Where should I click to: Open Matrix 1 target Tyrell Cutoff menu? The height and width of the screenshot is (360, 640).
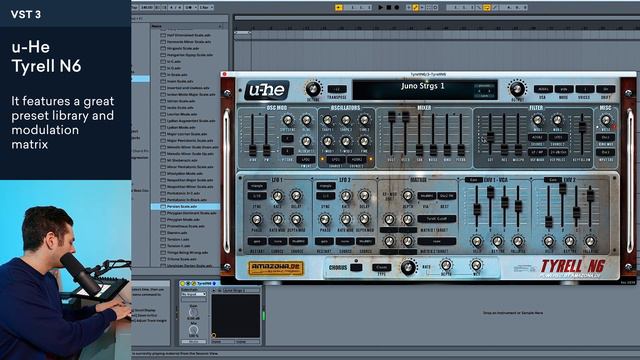[x=436, y=219]
